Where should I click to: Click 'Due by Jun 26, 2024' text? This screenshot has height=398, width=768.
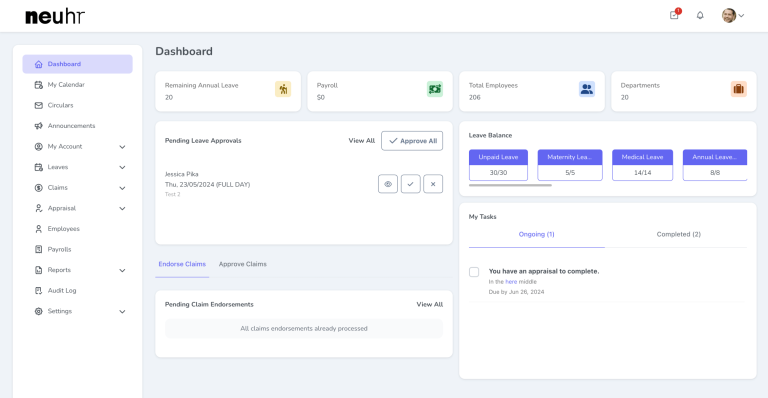click(516, 292)
